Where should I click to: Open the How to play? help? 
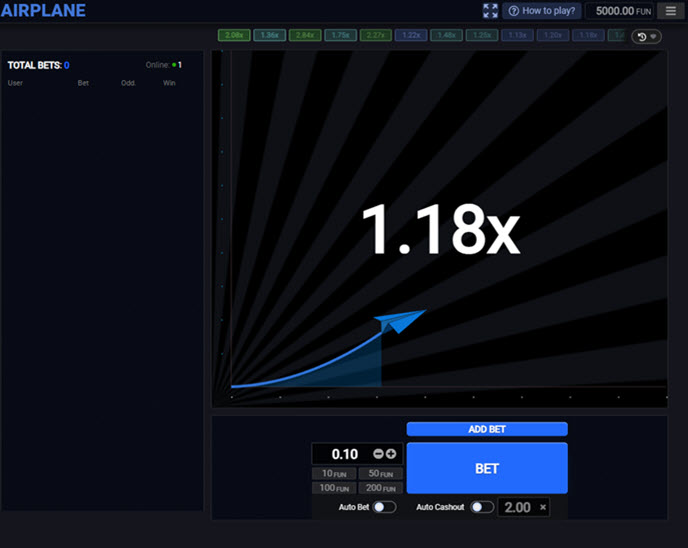click(x=544, y=11)
